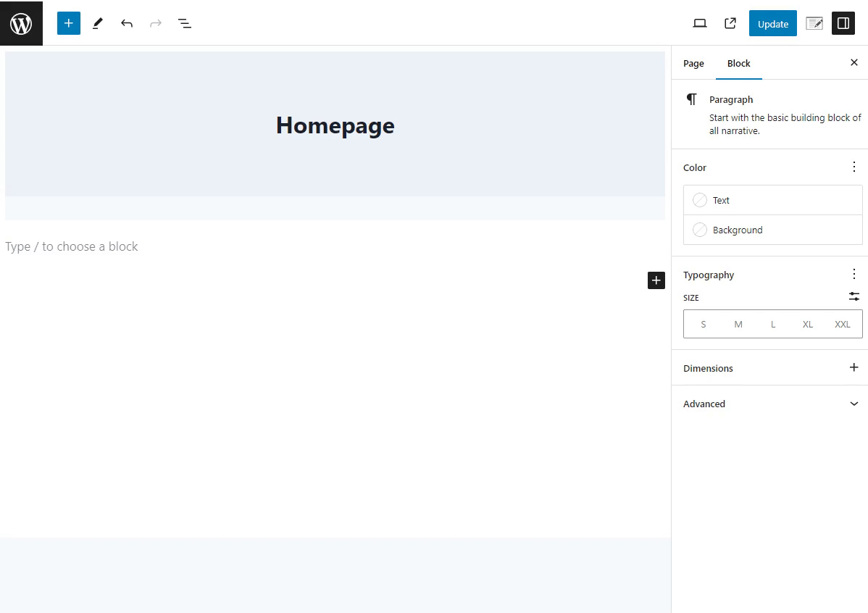
Task: Click the Dimensions section label
Action: tap(708, 368)
